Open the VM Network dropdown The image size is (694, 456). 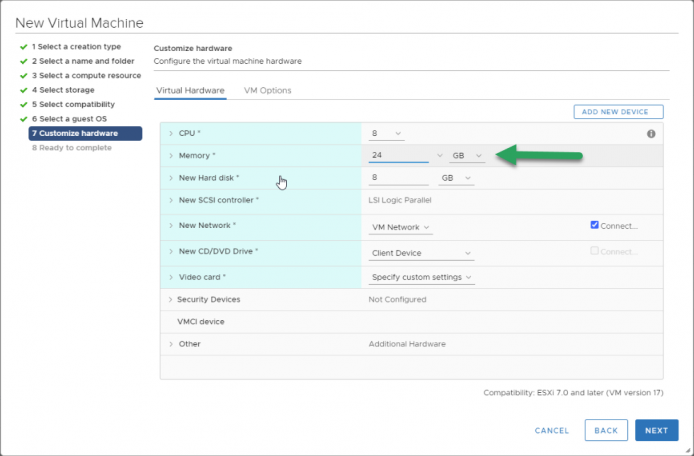coord(401,227)
